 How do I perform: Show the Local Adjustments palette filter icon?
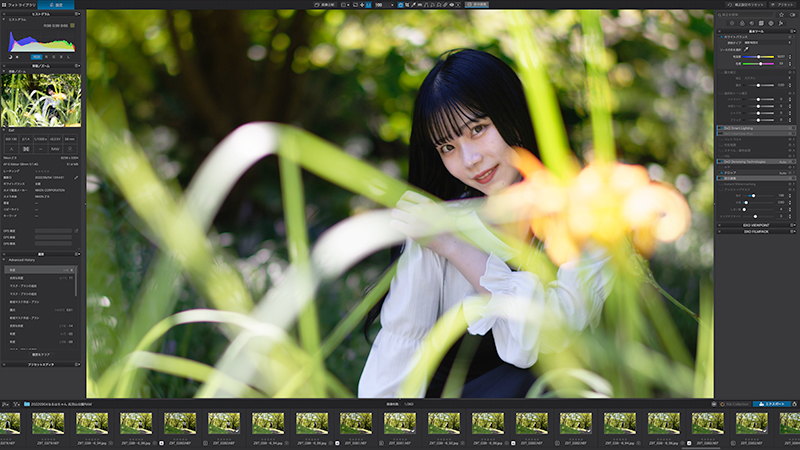pos(771,23)
